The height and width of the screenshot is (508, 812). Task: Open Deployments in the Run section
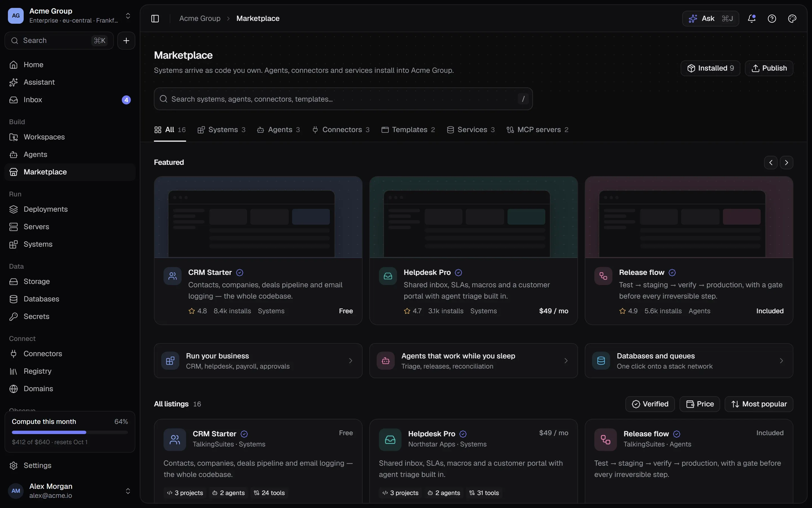(70, 209)
